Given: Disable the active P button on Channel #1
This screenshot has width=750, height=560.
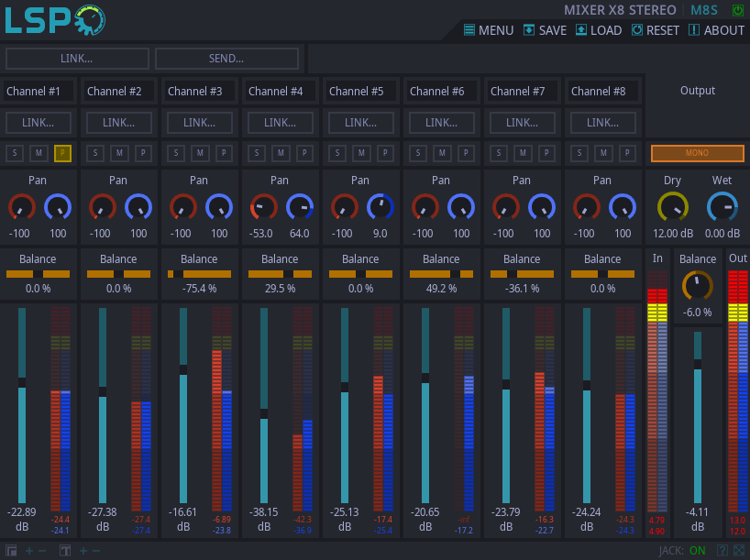Looking at the screenshot, I should point(62,153).
